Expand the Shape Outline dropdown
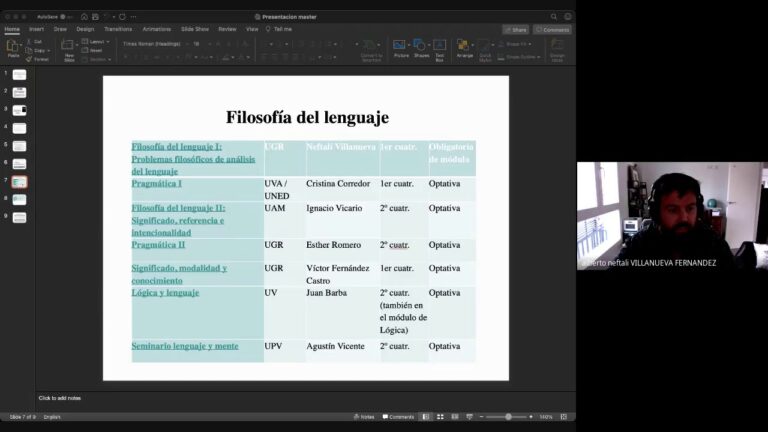Image resolution: width=768 pixels, height=432 pixels. 519,57
